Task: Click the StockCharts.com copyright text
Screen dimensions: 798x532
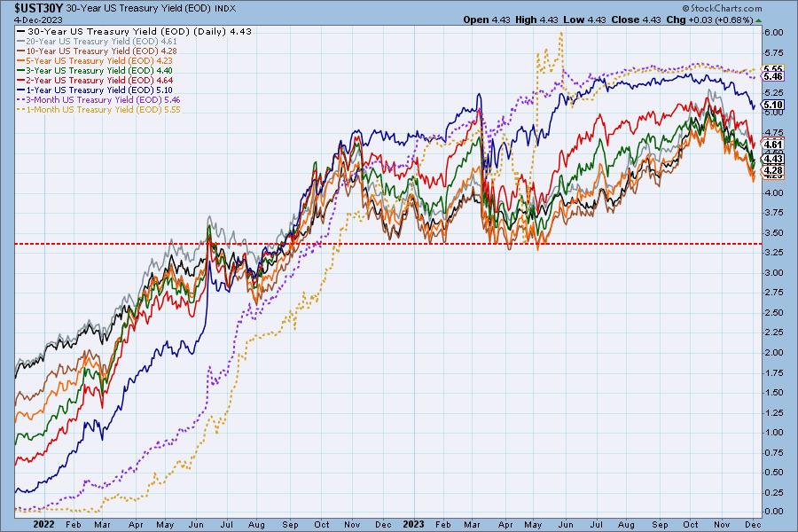Action: pyautogui.click(x=722, y=8)
